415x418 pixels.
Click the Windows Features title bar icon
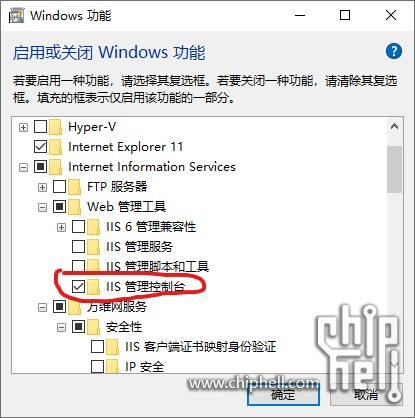point(16,15)
